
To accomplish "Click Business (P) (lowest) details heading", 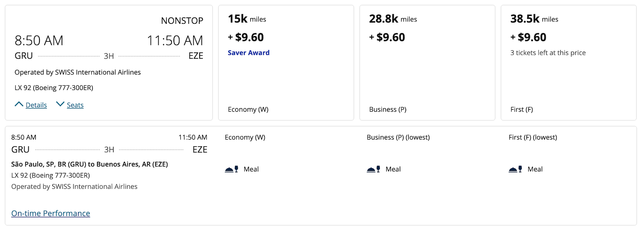I will pyautogui.click(x=398, y=137).
